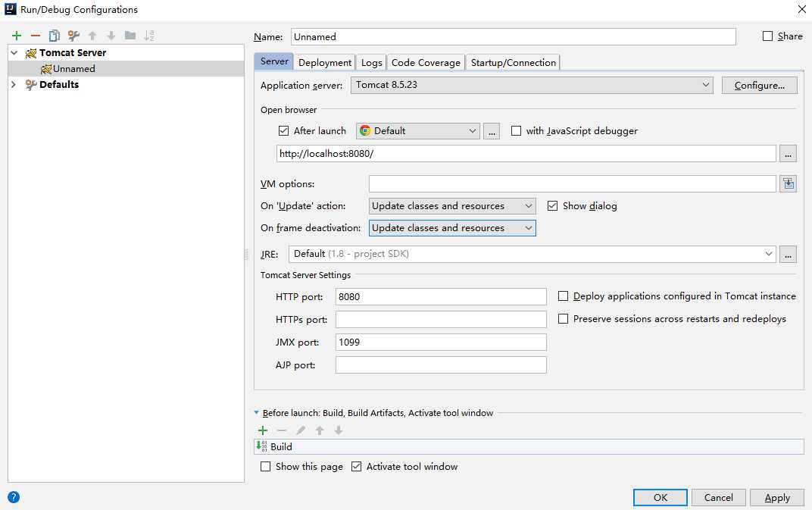Click the localhost URL field

(x=526, y=153)
